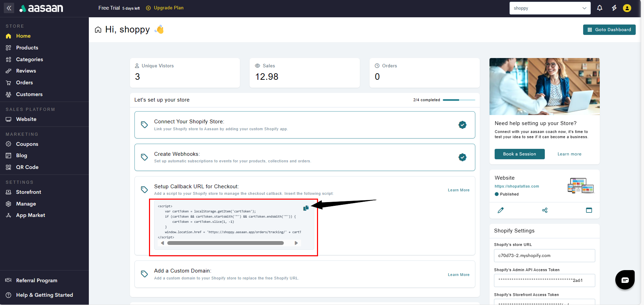Open the shoppy store selector dropdown
Image resolution: width=644 pixels, height=305 pixels.
(550, 8)
